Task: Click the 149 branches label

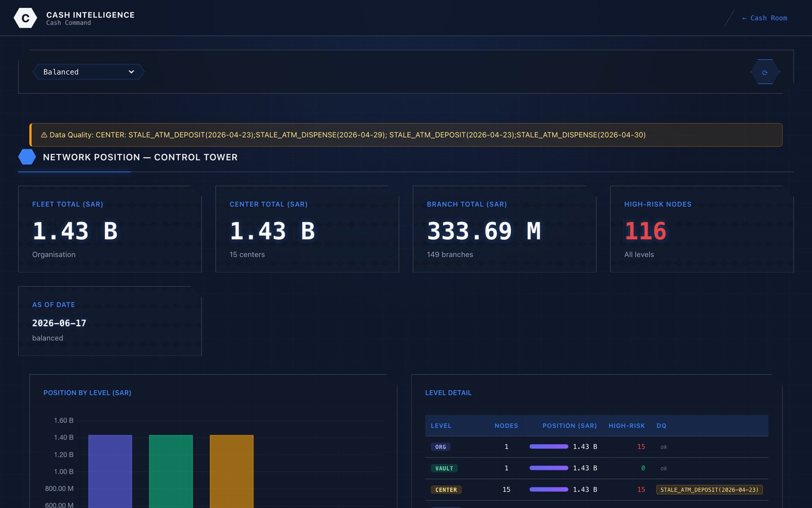Action: click(x=450, y=255)
